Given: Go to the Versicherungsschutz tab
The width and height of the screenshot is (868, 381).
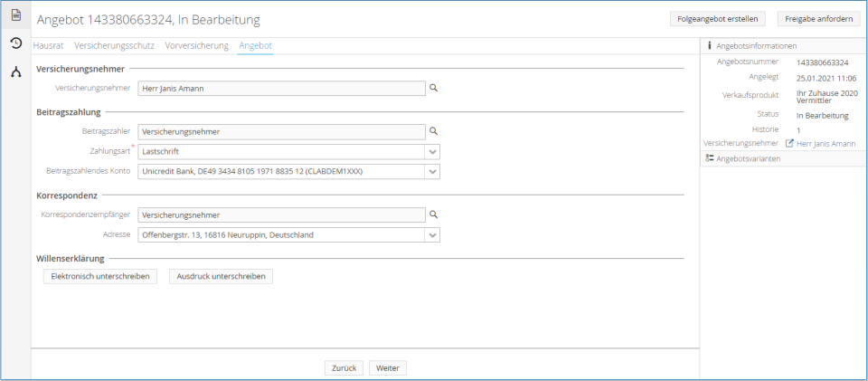Looking at the screenshot, I should click(x=114, y=45).
